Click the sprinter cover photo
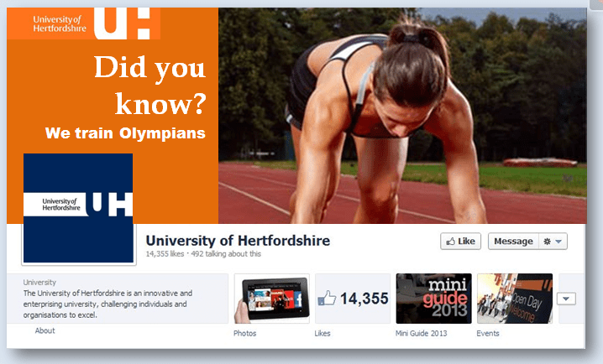 pos(402,116)
